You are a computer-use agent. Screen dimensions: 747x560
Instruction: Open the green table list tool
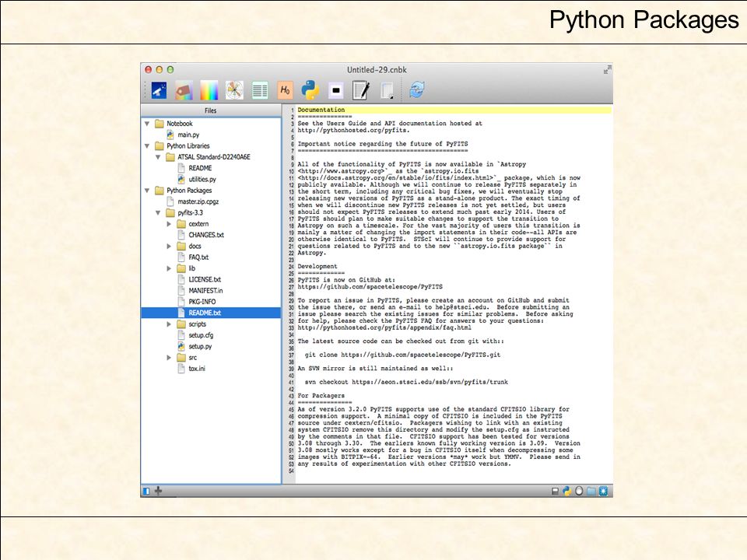coord(260,90)
